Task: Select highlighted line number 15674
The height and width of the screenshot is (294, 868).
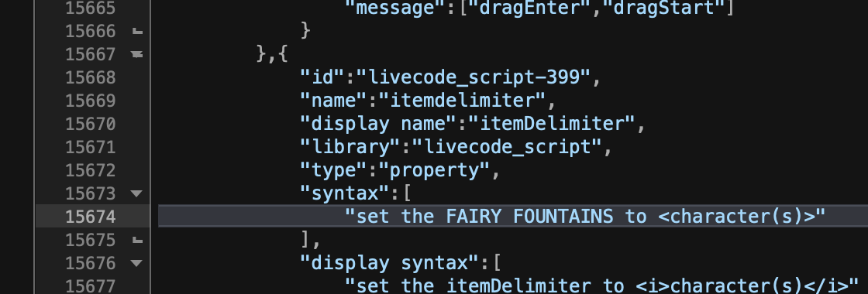Action: click(x=90, y=217)
